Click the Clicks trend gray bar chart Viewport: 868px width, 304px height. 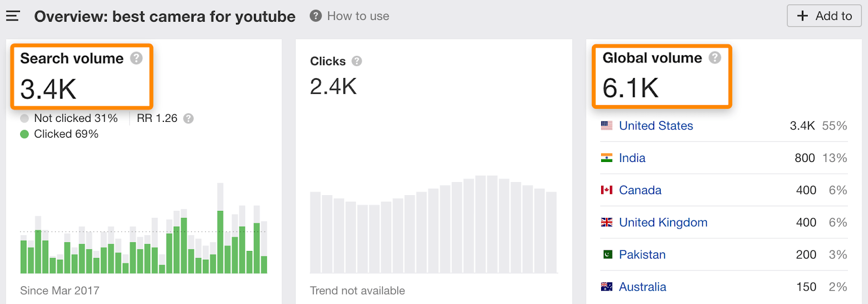pos(433,224)
